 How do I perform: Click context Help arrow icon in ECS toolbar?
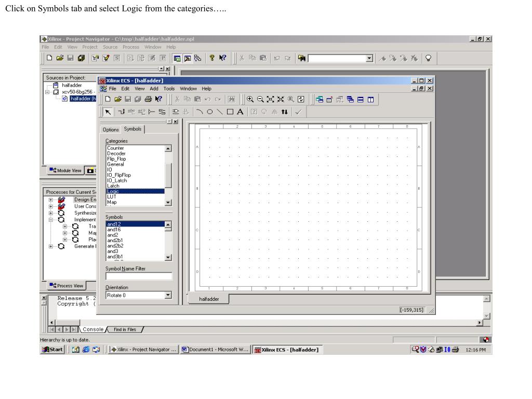[158, 99]
